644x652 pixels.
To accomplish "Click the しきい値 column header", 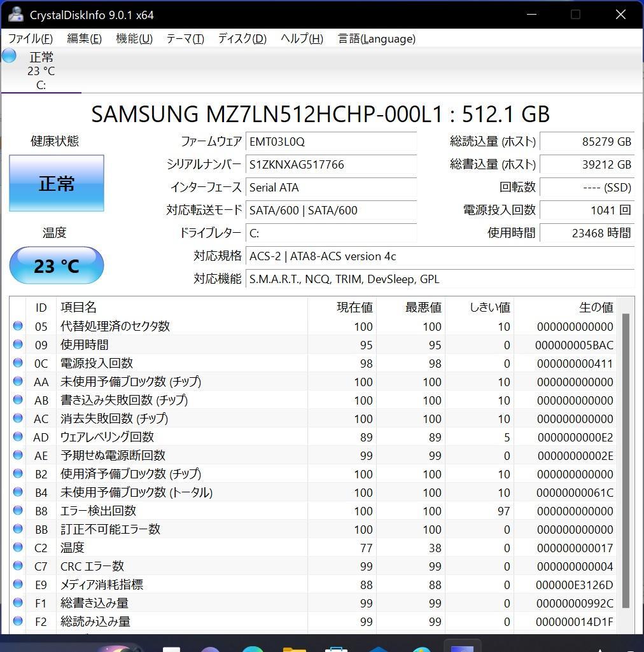I will click(479, 307).
